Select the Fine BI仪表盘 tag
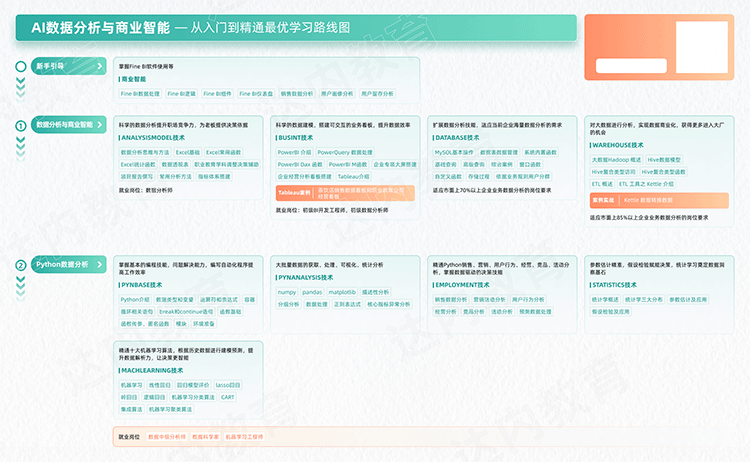 click(256, 94)
